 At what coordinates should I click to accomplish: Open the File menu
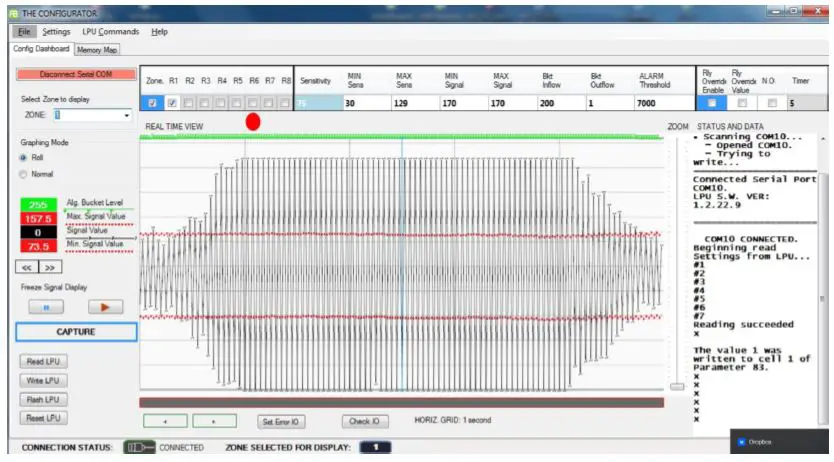[x=24, y=32]
